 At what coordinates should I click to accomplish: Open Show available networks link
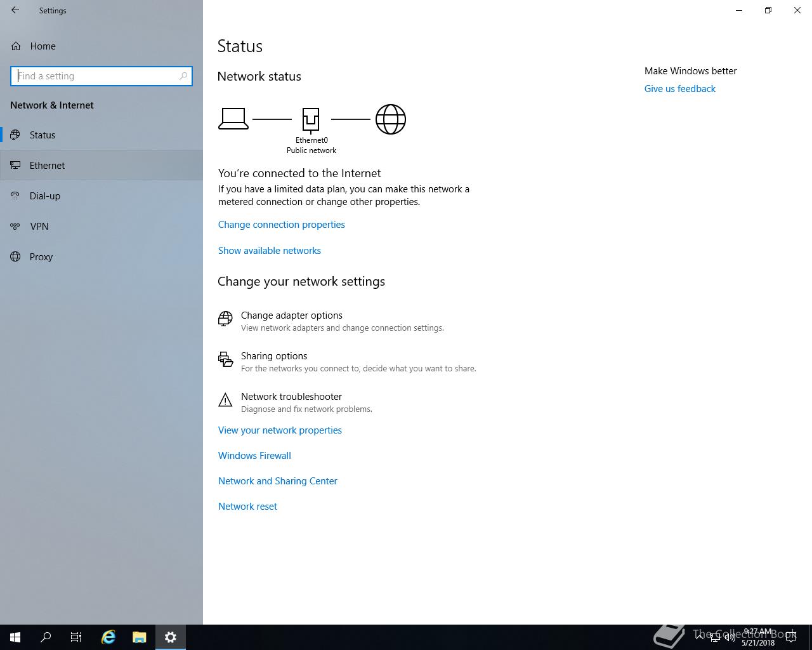[270, 251]
